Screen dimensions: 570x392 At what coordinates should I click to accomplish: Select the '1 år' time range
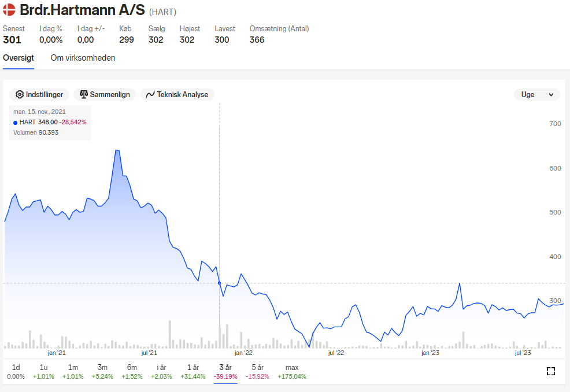tap(193, 372)
